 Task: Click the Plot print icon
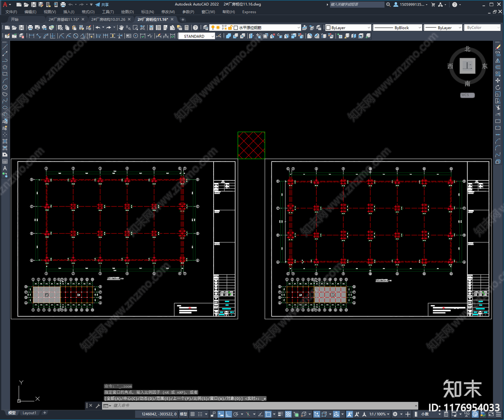click(30, 28)
